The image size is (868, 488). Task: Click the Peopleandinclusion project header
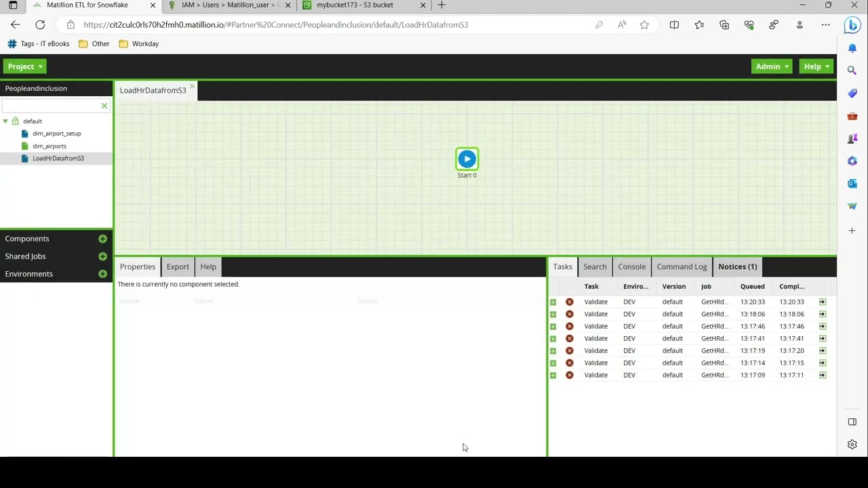pos(36,89)
